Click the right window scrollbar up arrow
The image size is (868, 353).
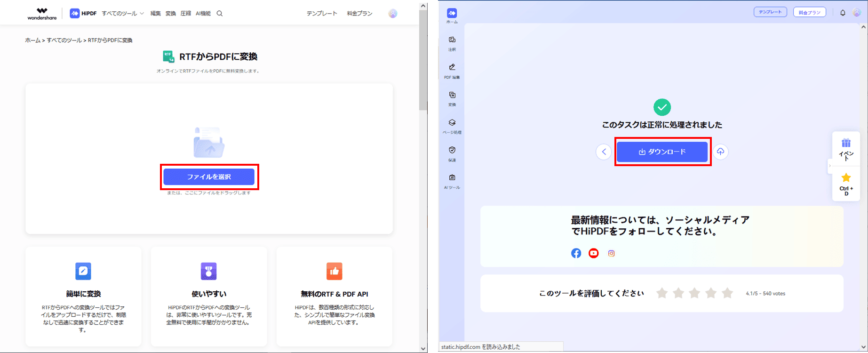(x=864, y=27)
